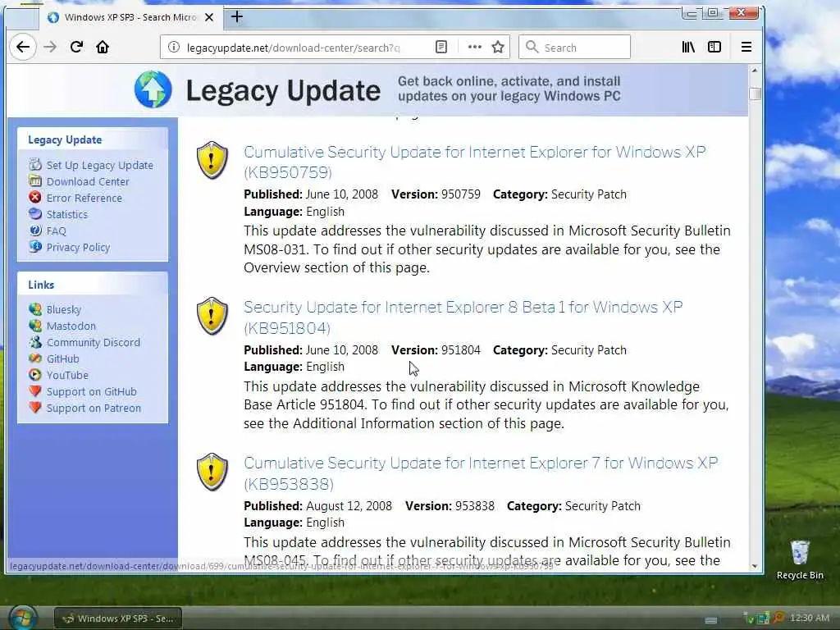This screenshot has height=630, width=840.
Task: Open KB953838 IE7 Cumulative update title
Action: pos(481,473)
